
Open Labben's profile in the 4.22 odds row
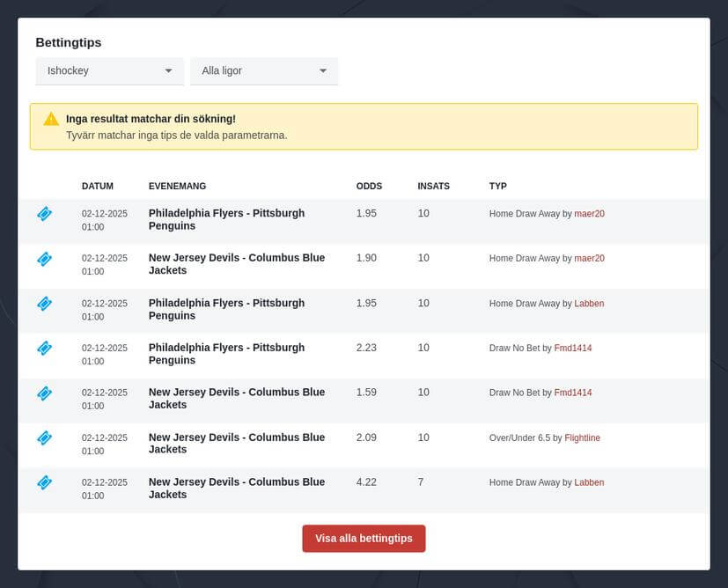[589, 482]
